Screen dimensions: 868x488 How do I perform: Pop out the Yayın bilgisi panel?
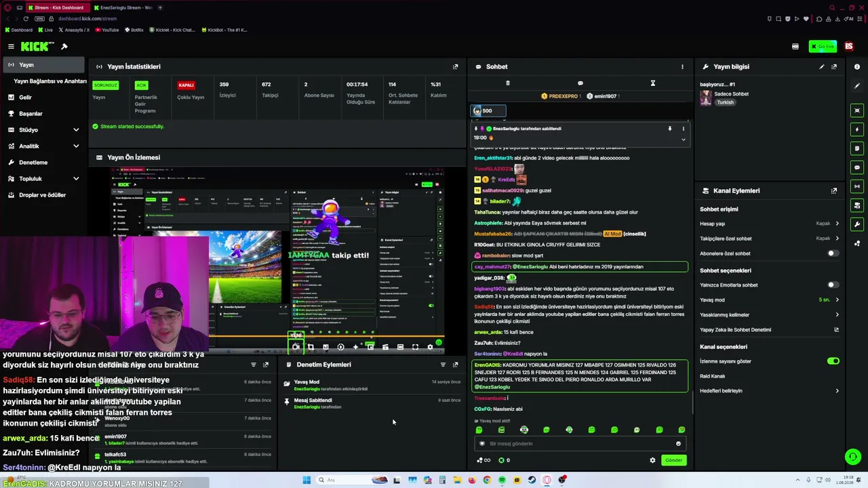pyautogui.click(x=834, y=66)
